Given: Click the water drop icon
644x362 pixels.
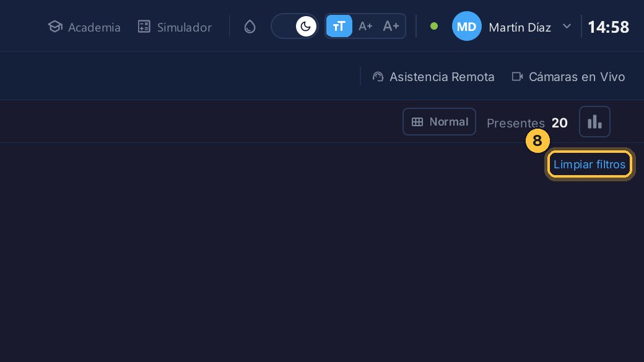Looking at the screenshot, I should point(250,27).
